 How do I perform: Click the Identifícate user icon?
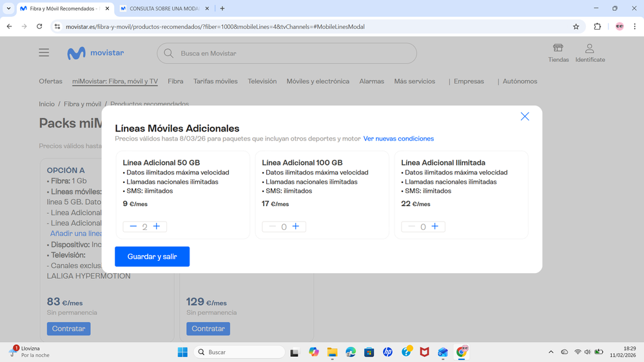[590, 53]
